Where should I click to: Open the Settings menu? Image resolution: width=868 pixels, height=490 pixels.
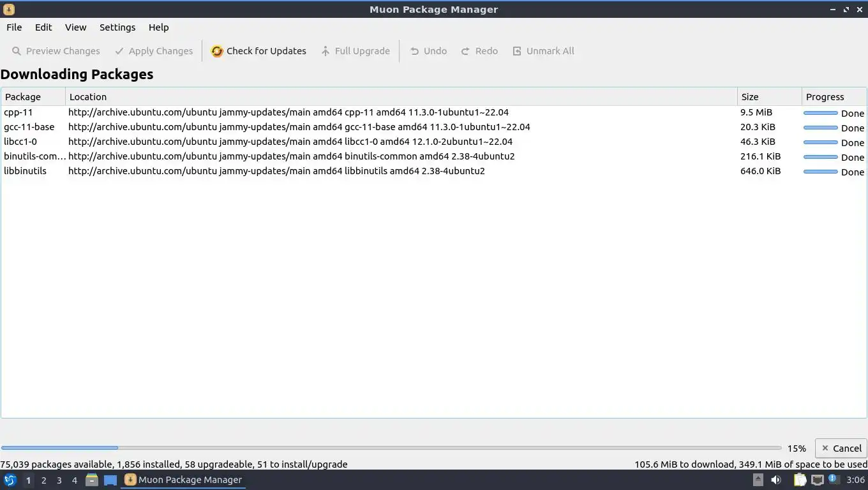tap(117, 27)
